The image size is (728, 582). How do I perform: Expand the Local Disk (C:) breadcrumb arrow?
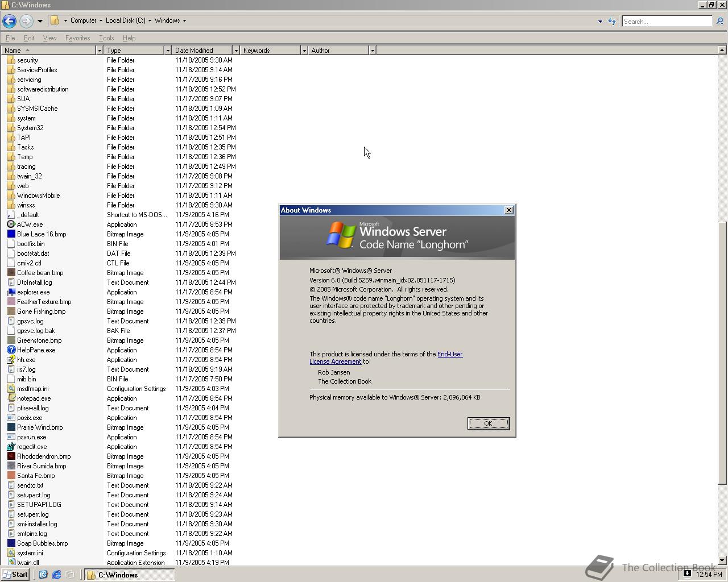coord(150,21)
